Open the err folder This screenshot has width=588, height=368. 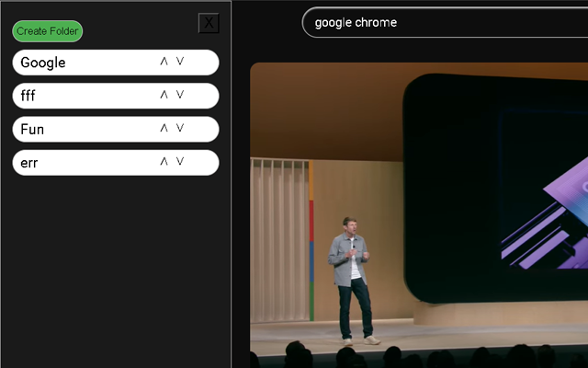coord(116,163)
